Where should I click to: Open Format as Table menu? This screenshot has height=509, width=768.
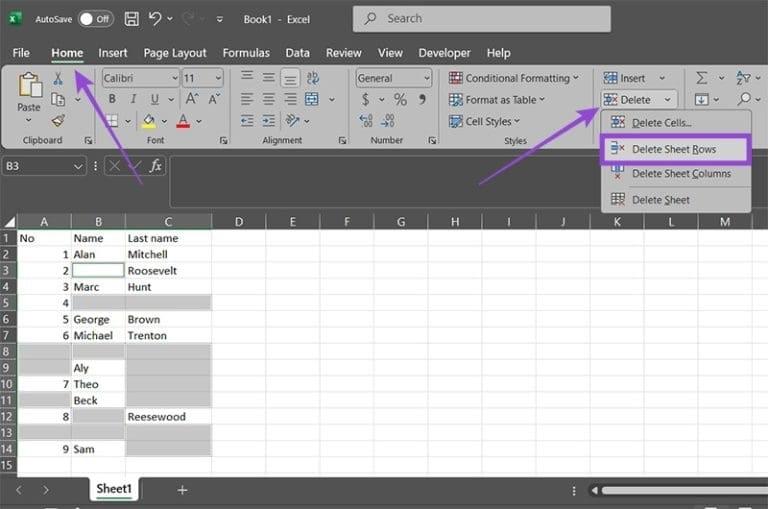(x=497, y=100)
